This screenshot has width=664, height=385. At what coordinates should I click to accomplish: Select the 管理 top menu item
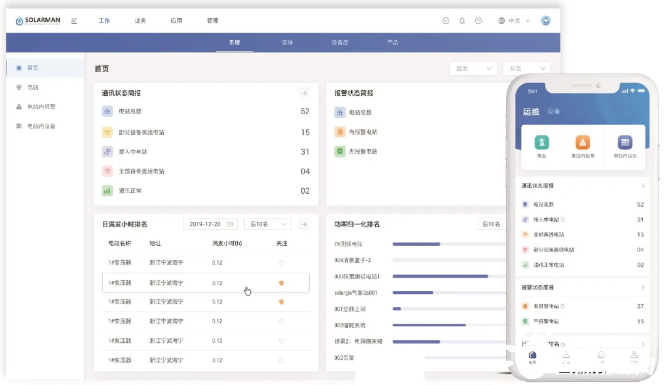[213, 20]
